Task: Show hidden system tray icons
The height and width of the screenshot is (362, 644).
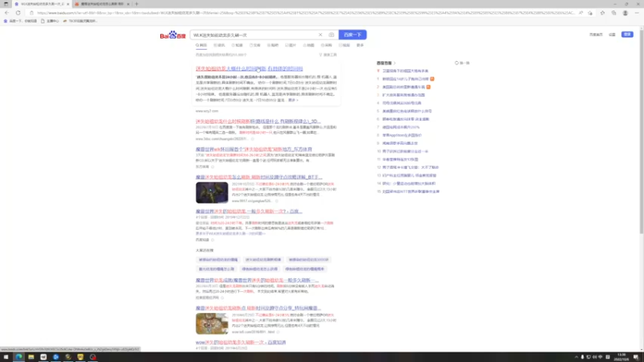Action: pyautogui.click(x=576, y=357)
